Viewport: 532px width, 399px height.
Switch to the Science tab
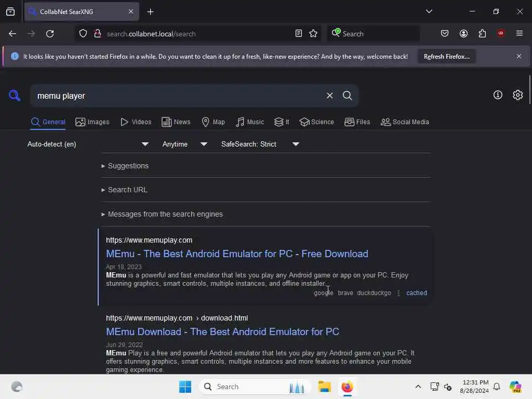[316, 122]
